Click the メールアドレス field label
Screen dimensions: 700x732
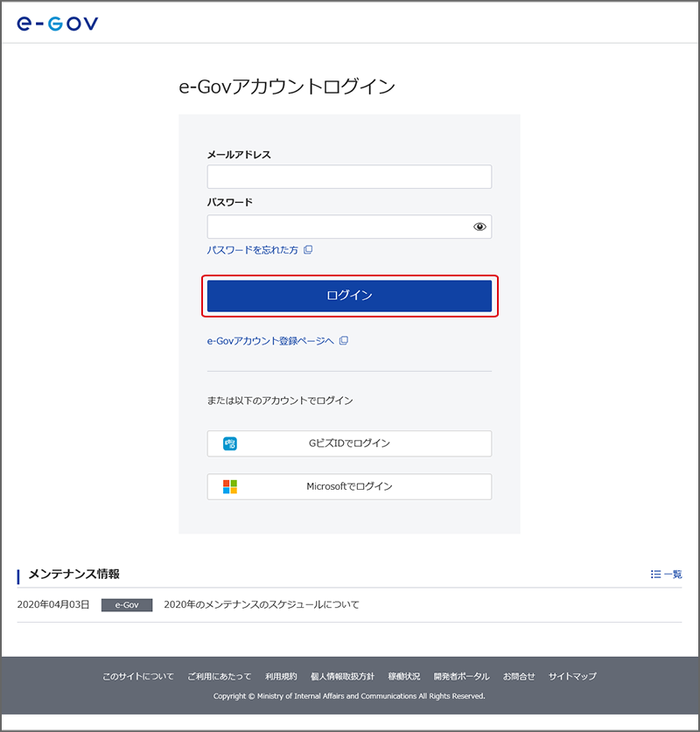239,155
